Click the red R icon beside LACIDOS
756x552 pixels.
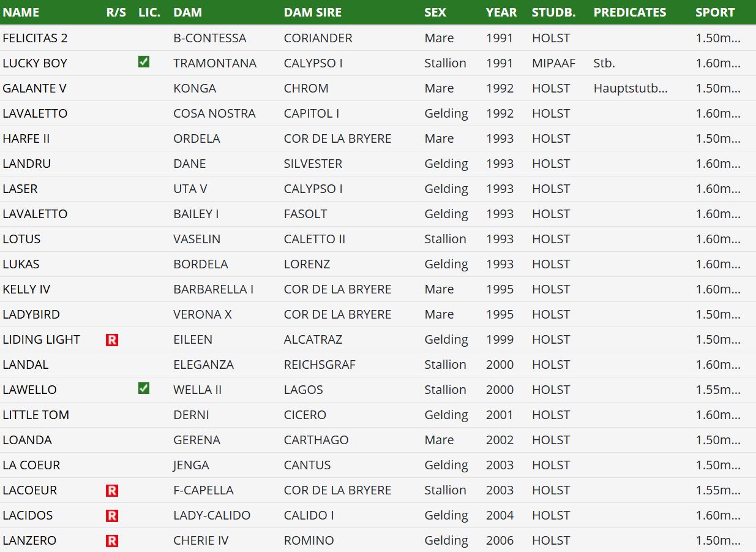click(x=112, y=515)
